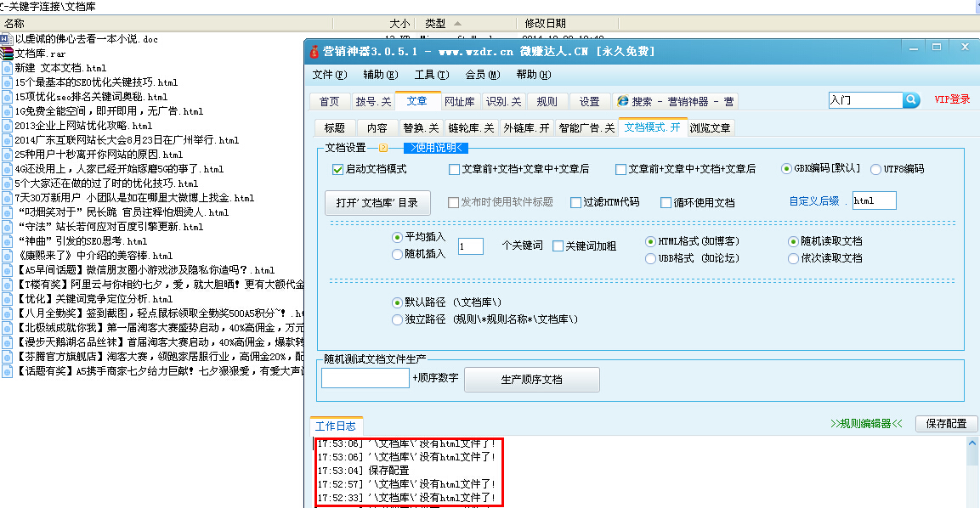Screen dimensions: 980x508
Task: Click the 搜索 - 营销神器 toolbar entry
Action: pyautogui.click(x=676, y=100)
